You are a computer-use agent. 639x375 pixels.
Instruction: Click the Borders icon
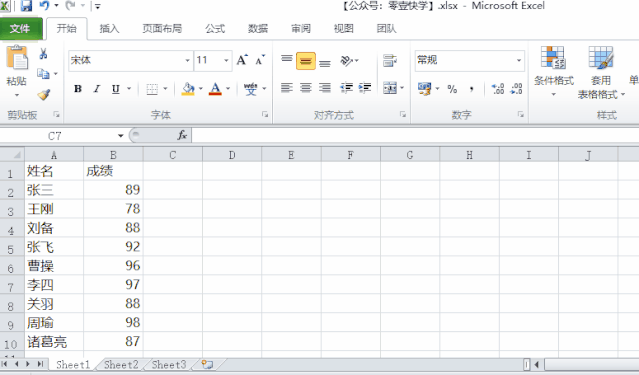(x=152, y=89)
